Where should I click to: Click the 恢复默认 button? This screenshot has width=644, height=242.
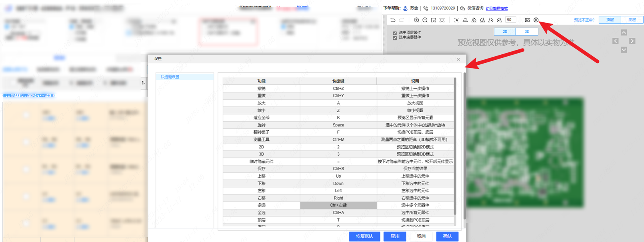pos(364,236)
